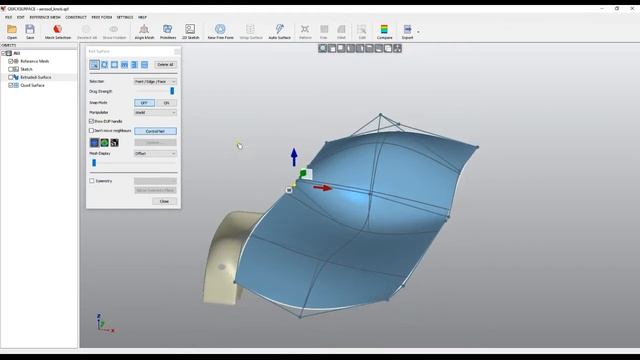The width and height of the screenshot is (640, 360).
Task: Open the REFERENCE MESH menu
Action: click(x=45, y=17)
